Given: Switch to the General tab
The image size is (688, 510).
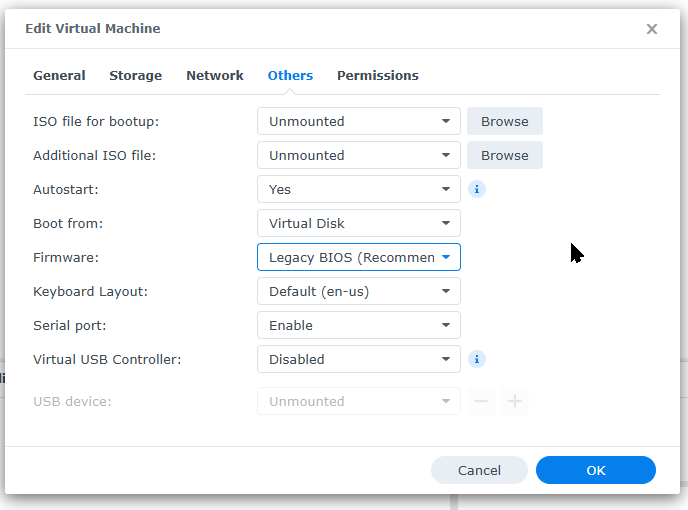Looking at the screenshot, I should (59, 76).
